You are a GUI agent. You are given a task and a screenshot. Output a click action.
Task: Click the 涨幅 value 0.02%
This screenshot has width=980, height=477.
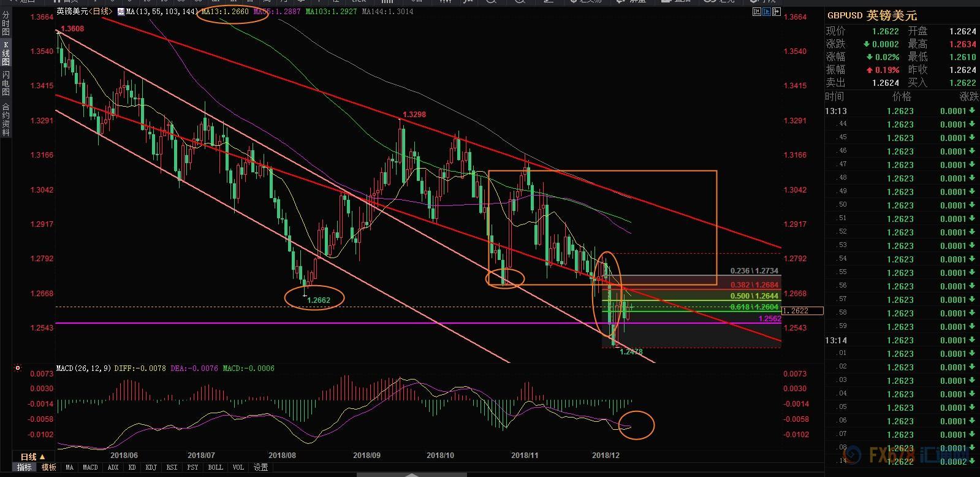point(887,57)
